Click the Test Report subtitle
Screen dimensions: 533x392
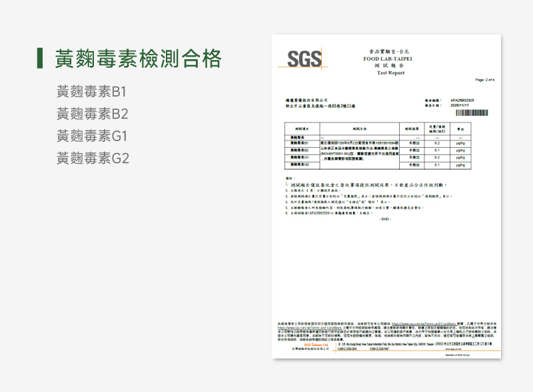390,73
